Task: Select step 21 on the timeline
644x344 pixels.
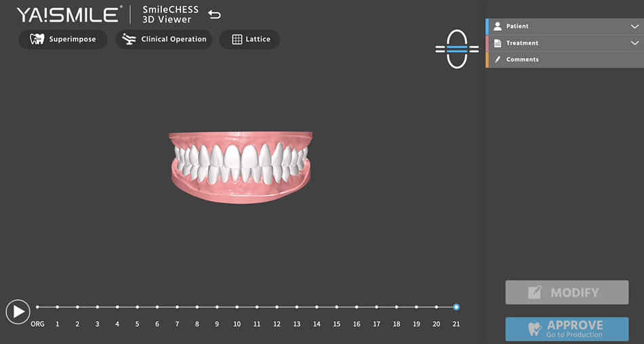Action: tap(456, 307)
